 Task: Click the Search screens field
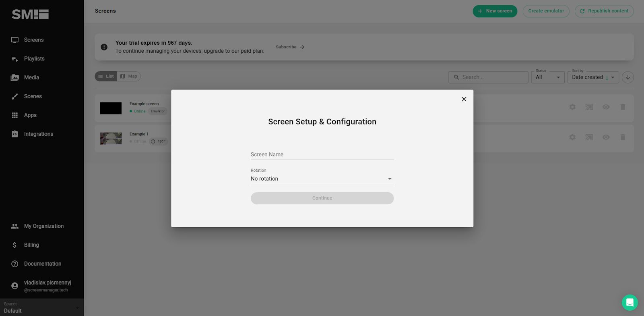coord(488,77)
